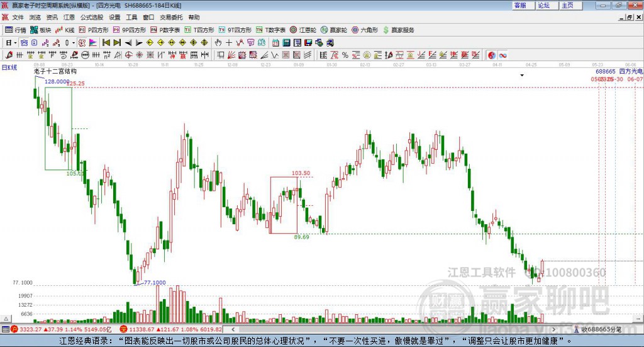Open the 六角形 hexagon tool
The image size is (644, 347).
pyautogui.click(x=365, y=30)
